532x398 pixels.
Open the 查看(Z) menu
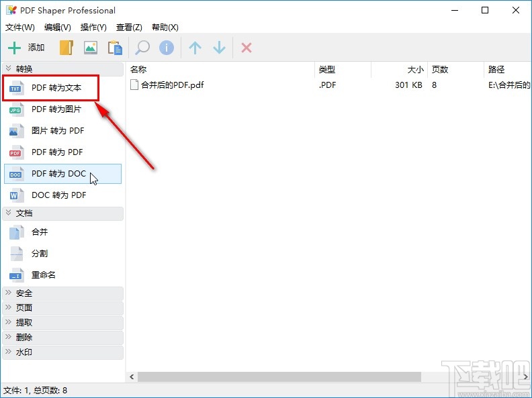(129, 27)
